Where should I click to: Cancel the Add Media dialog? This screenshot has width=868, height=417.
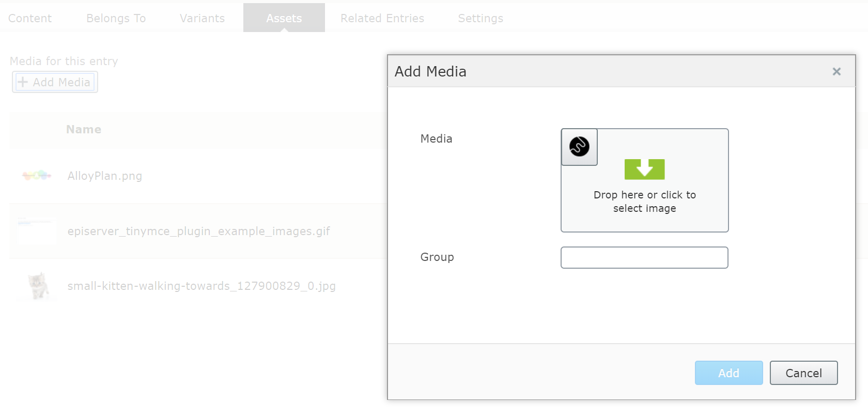pyautogui.click(x=803, y=373)
